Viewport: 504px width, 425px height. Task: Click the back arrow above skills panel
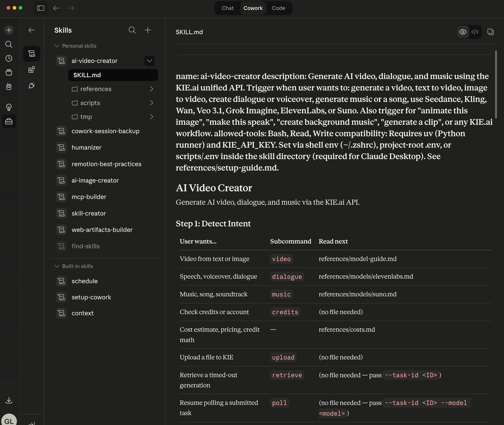[x=32, y=30]
